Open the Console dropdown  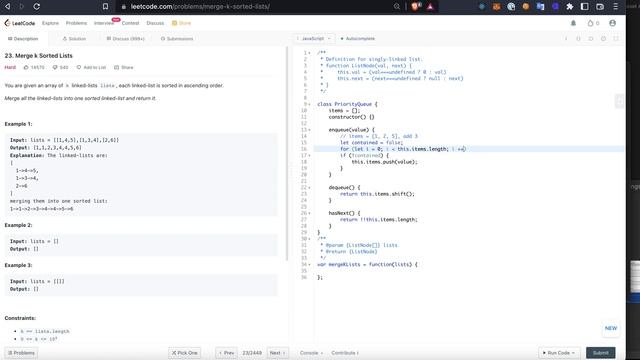click(x=311, y=353)
